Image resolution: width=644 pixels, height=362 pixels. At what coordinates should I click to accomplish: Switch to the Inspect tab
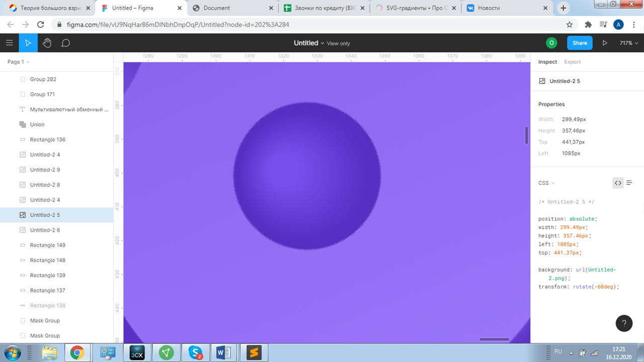[547, 62]
